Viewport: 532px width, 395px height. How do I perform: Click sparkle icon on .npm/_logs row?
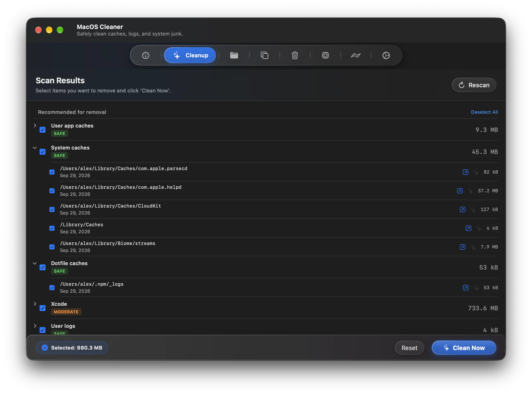(x=476, y=287)
